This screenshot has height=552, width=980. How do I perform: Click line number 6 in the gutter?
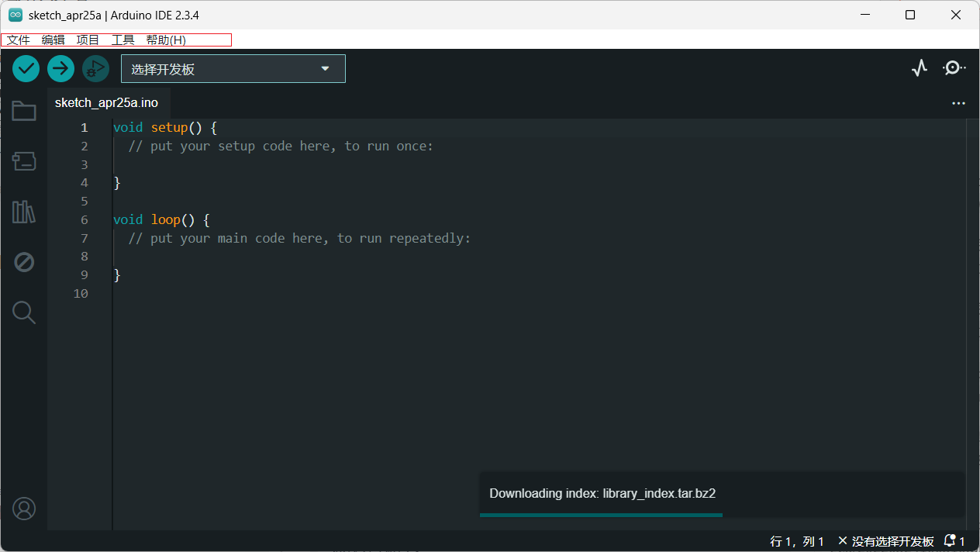point(85,219)
